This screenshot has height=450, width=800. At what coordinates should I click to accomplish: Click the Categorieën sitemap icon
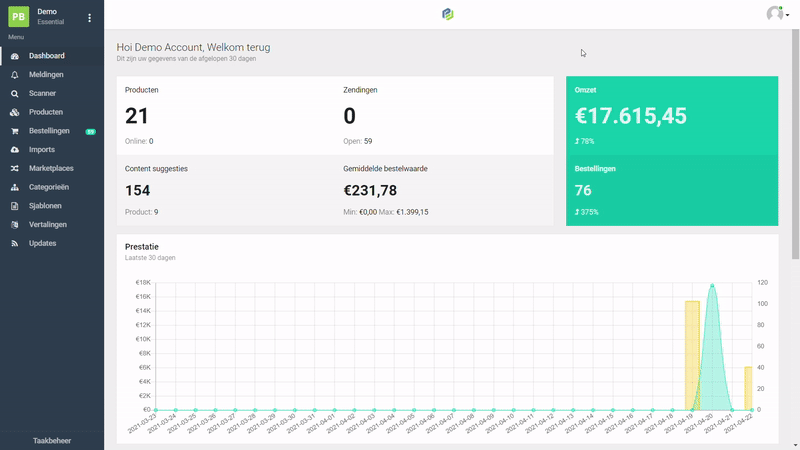[x=15, y=187]
